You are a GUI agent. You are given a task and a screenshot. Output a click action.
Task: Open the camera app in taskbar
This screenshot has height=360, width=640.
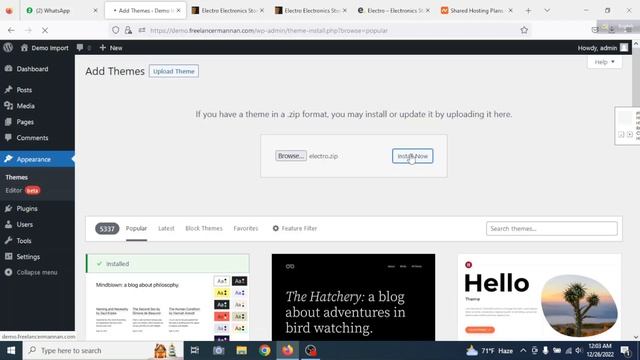218,350
